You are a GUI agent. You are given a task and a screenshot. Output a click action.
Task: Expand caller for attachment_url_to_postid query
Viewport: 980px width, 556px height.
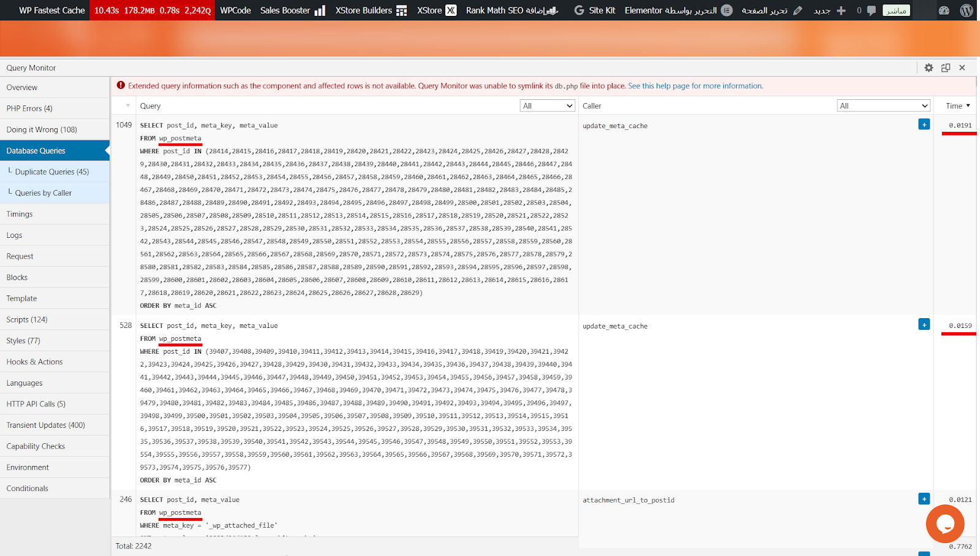point(924,499)
